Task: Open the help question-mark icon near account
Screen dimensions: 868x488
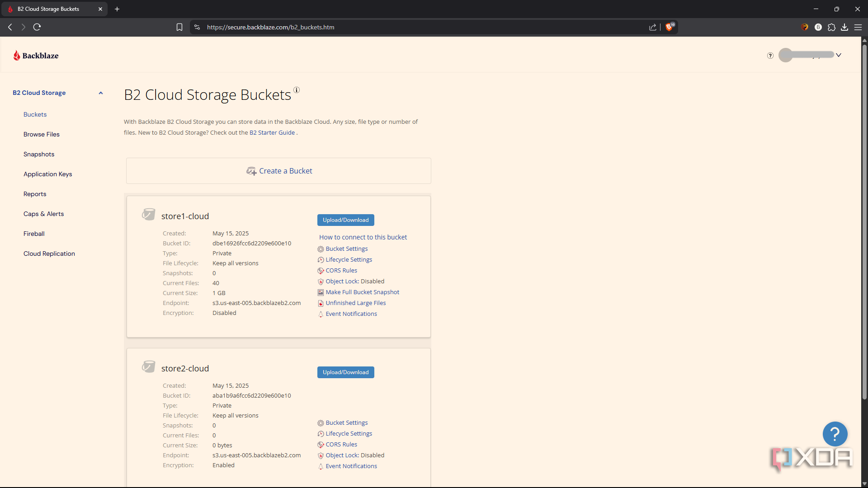Action: 770,56
